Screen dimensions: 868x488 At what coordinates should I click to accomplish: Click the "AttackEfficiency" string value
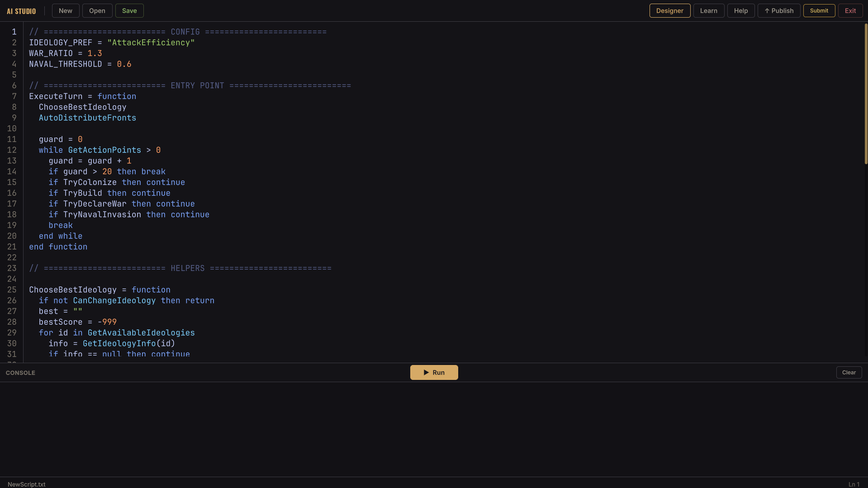tap(151, 43)
